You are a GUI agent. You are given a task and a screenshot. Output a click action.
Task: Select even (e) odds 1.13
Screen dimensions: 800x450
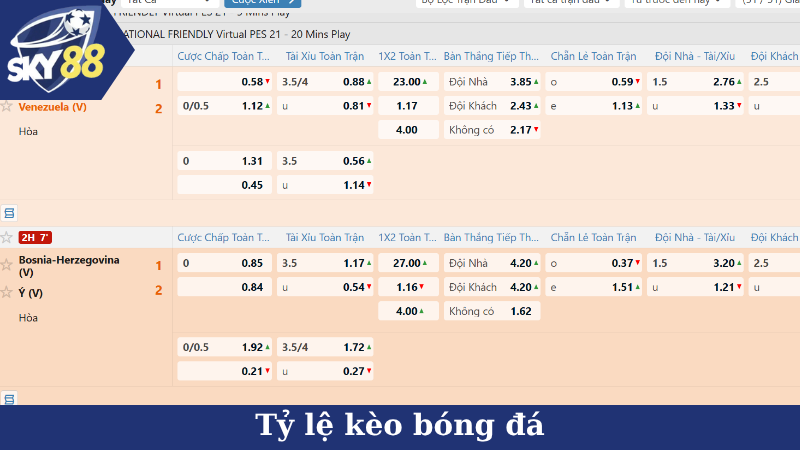593,106
